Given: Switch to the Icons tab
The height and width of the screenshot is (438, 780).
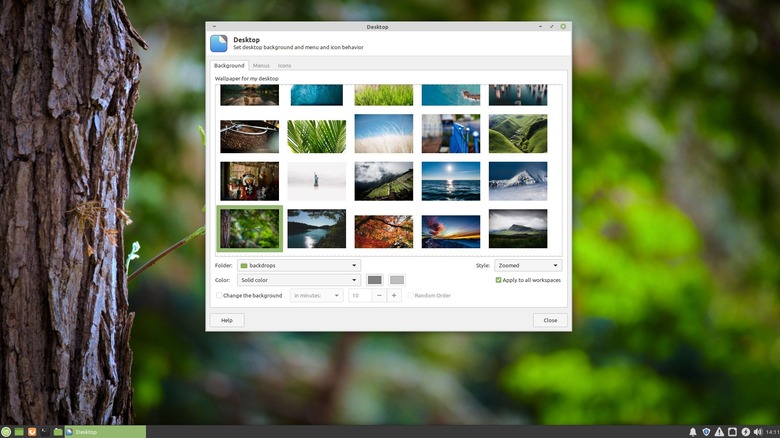Looking at the screenshot, I should pos(285,65).
